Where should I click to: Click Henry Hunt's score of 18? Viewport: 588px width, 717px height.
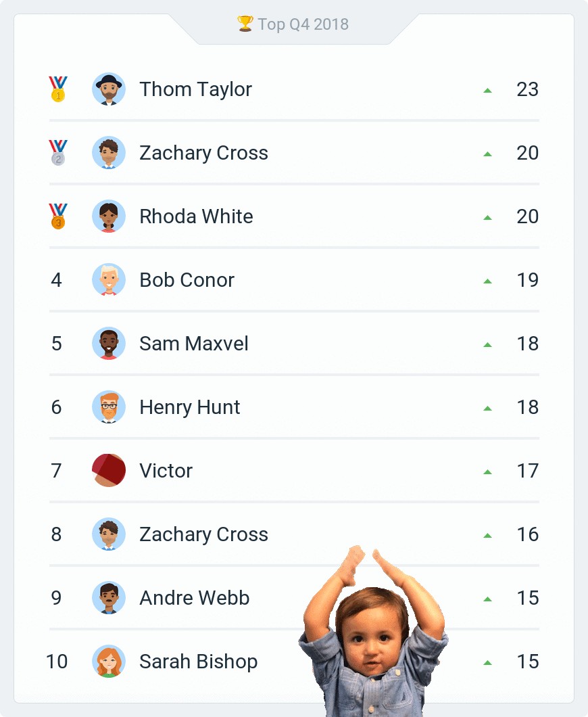click(x=527, y=407)
